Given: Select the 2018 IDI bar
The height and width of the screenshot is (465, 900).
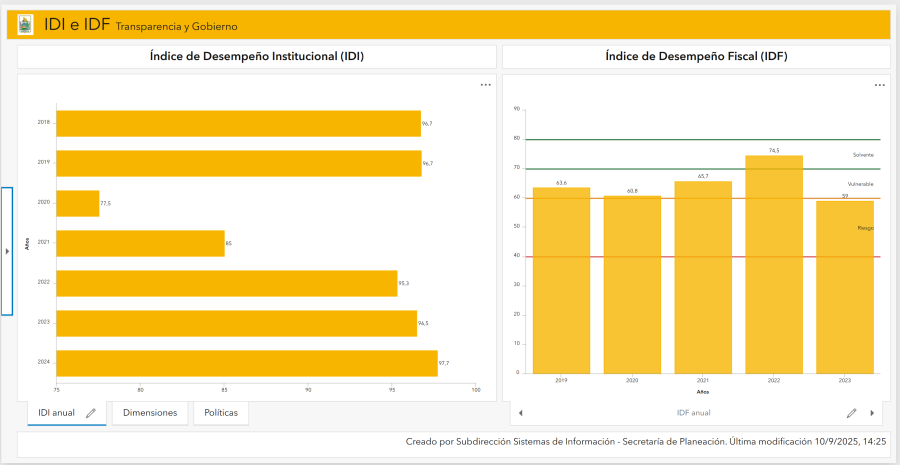Looking at the screenshot, I should click(x=238, y=123).
